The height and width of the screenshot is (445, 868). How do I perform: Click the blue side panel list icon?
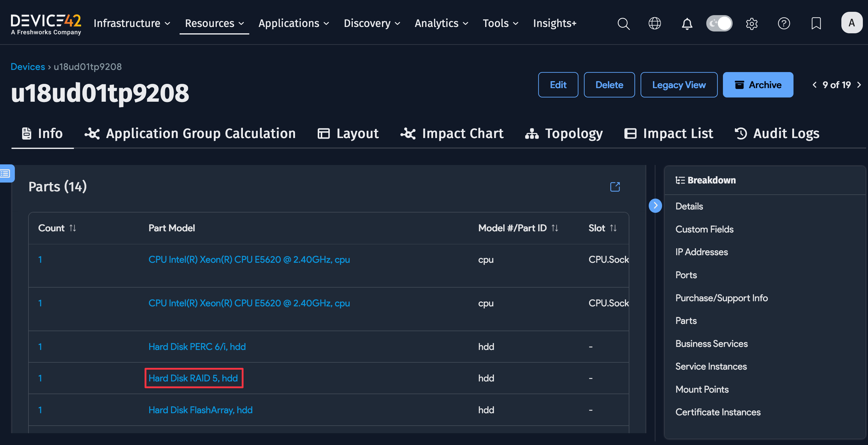point(6,173)
